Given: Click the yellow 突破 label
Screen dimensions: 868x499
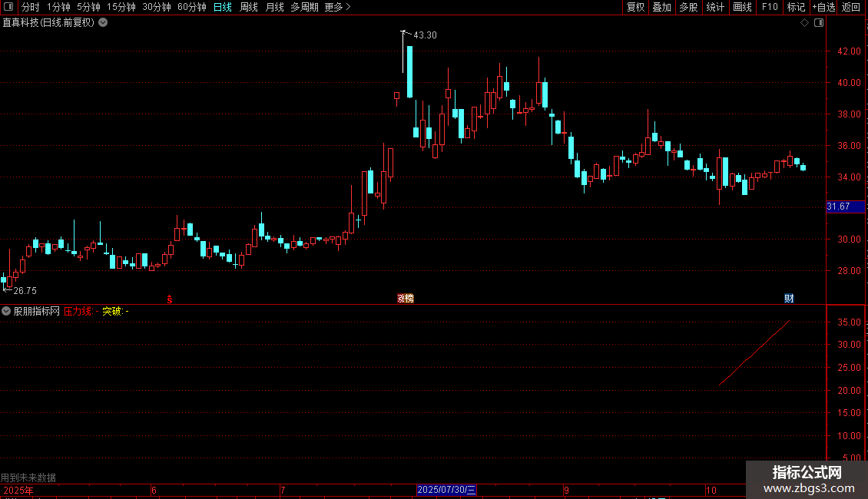Looking at the screenshot, I should coord(112,312).
